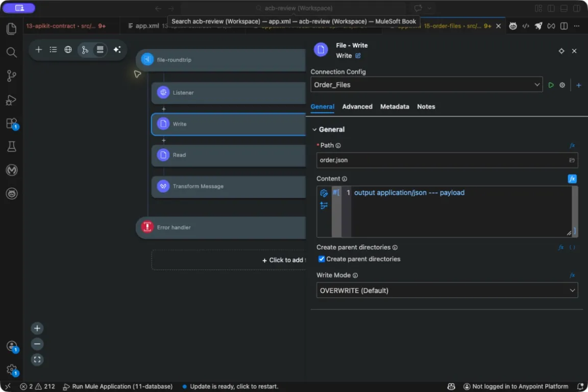Click the mapping icon below Content editor icon
588x392 pixels.
[324, 206]
